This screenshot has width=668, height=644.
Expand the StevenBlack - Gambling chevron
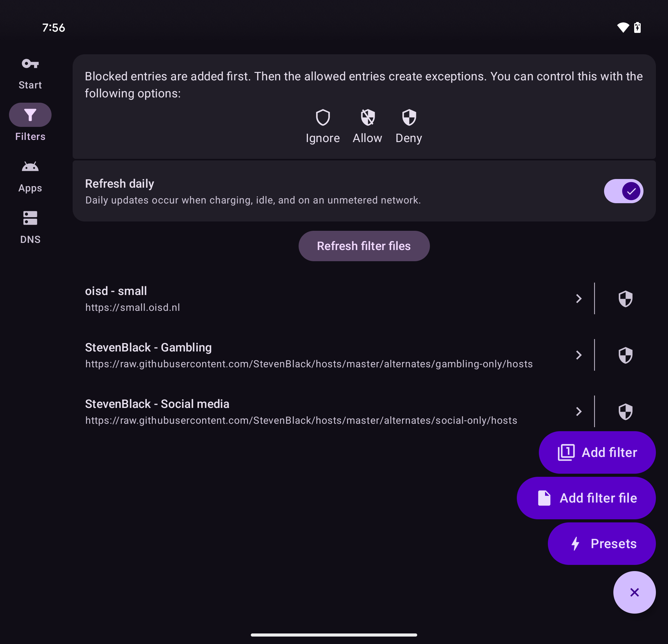click(578, 355)
